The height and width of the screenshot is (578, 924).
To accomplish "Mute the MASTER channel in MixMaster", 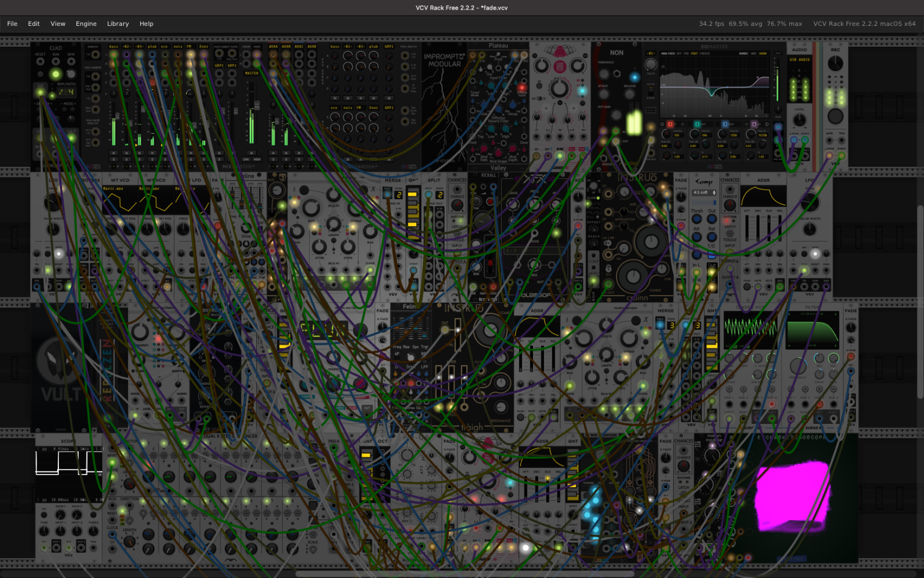I will coord(251,153).
